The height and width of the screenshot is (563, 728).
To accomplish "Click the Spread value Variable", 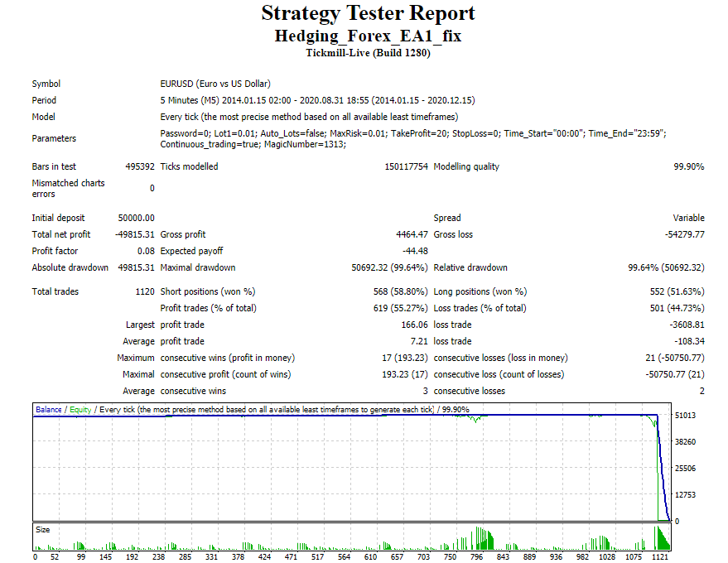I will (688, 218).
